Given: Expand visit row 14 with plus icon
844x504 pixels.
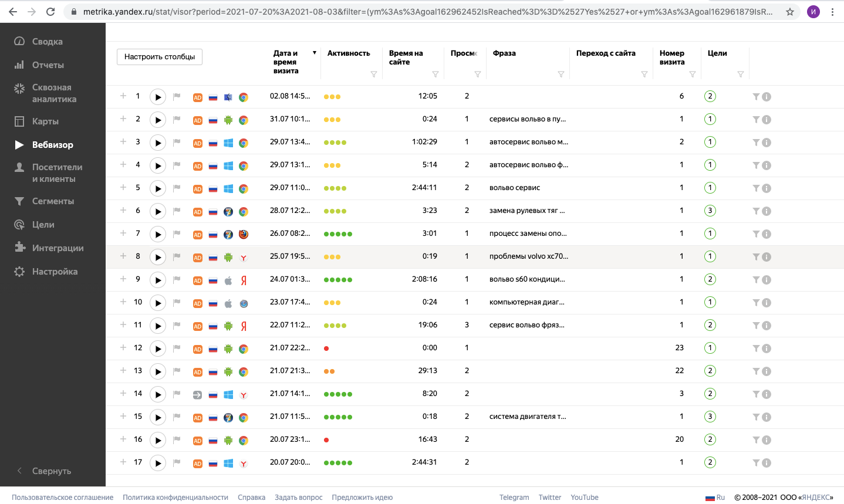Looking at the screenshot, I should (x=123, y=394).
